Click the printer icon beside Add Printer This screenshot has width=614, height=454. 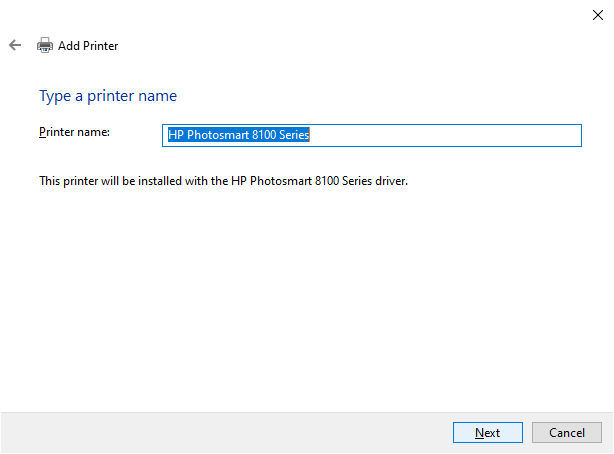point(45,45)
